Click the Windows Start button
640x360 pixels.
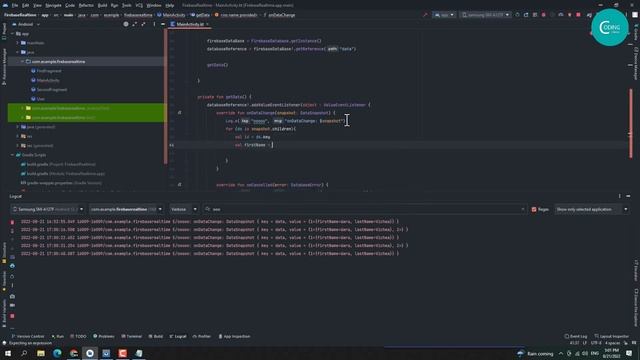8,353
